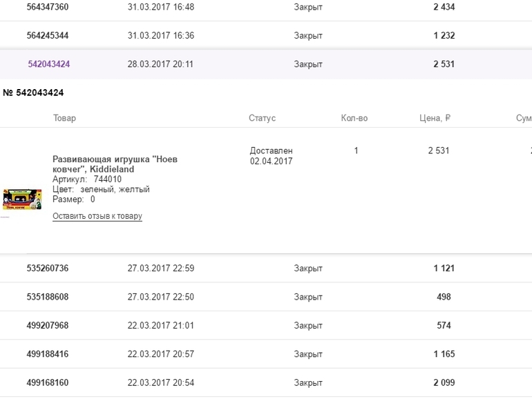Viewport: 532px width, 399px height.
Task: Click the Noah's Ark toy thumbnail
Action: [x=21, y=199]
